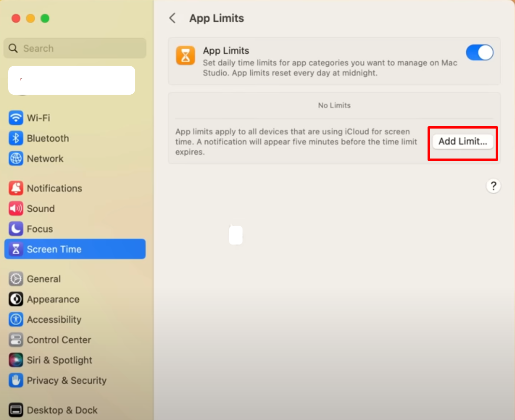Open Siri & Spotlight icon
Image resolution: width=515 pixels, height=420 pixels.
16,360
